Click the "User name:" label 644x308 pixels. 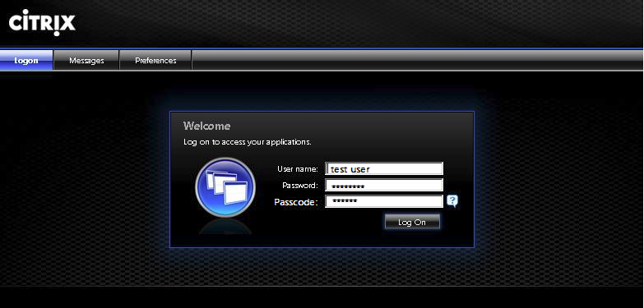pos(298,168)
